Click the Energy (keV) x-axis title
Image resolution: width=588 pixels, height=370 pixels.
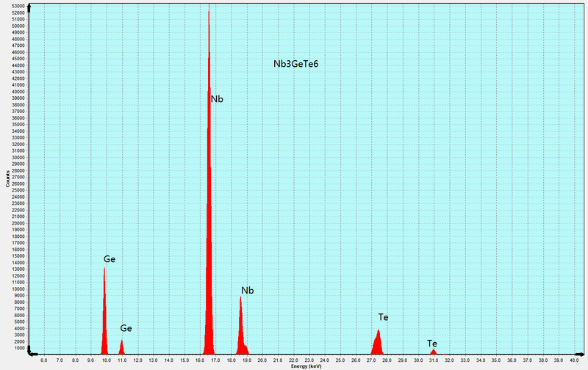point(306,366)
